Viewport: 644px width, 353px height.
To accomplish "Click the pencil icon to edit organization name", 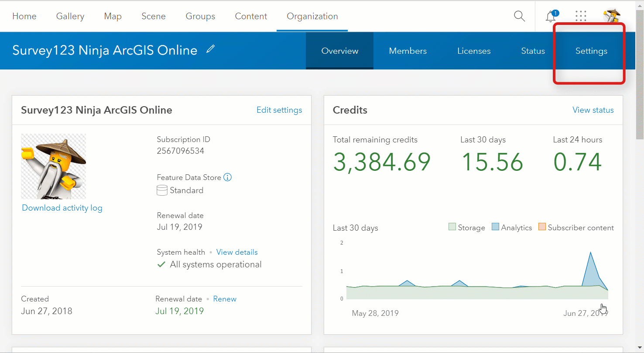I will coord(211,49).
